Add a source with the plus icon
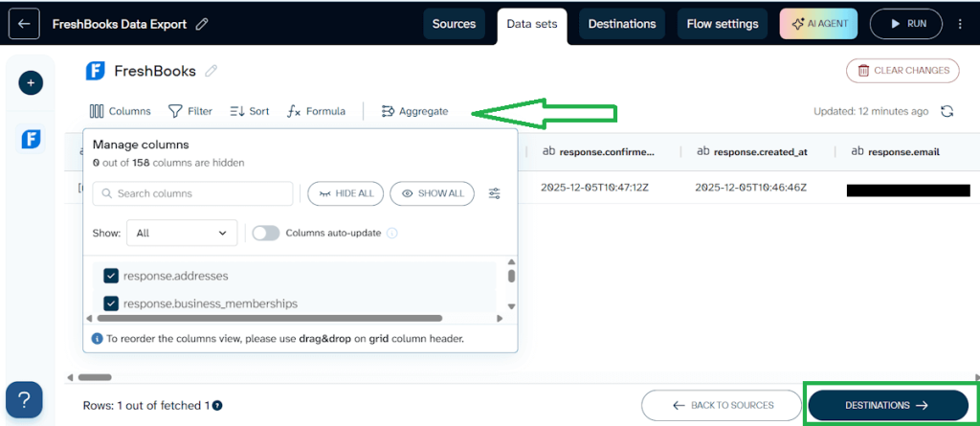 tap(31, 82)
